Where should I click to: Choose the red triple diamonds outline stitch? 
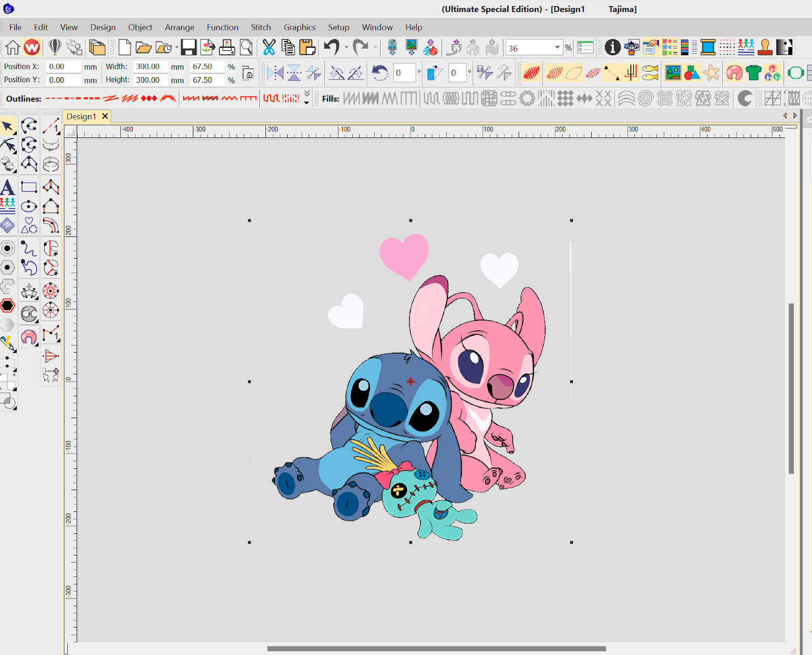tap(149, 98)
